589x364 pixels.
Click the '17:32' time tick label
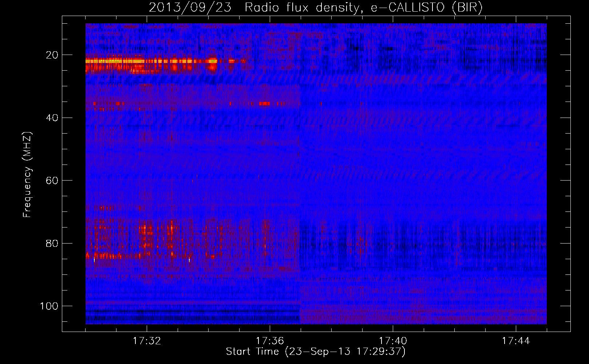coord(147,341)
